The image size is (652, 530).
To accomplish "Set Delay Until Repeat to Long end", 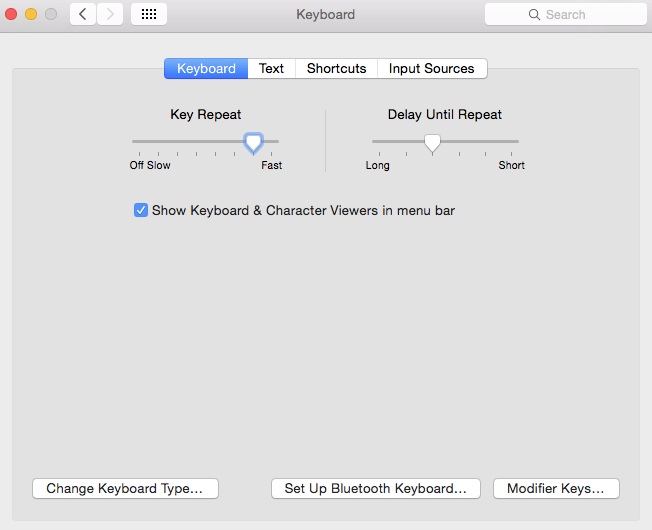I will (374, 142).
